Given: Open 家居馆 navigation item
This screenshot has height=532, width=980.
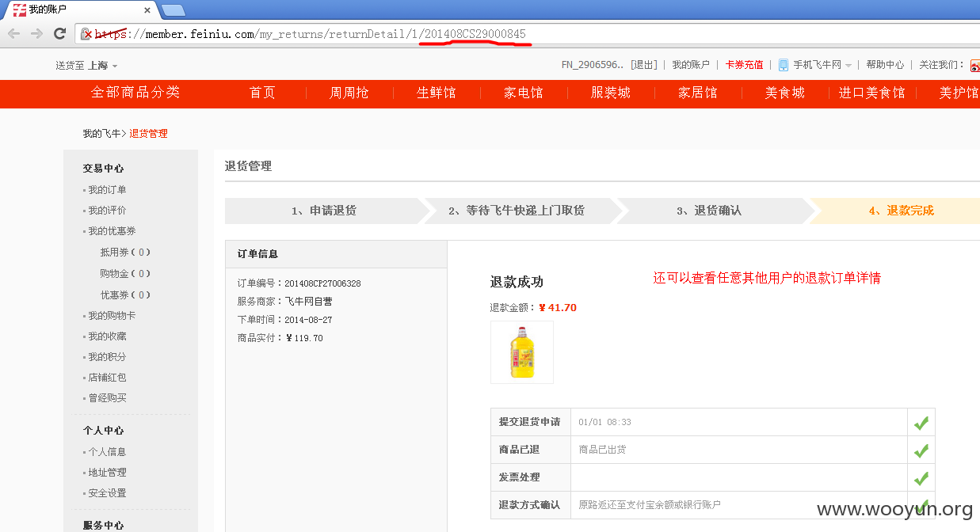Looking at the screenshot, I should (x=698, y=93).
